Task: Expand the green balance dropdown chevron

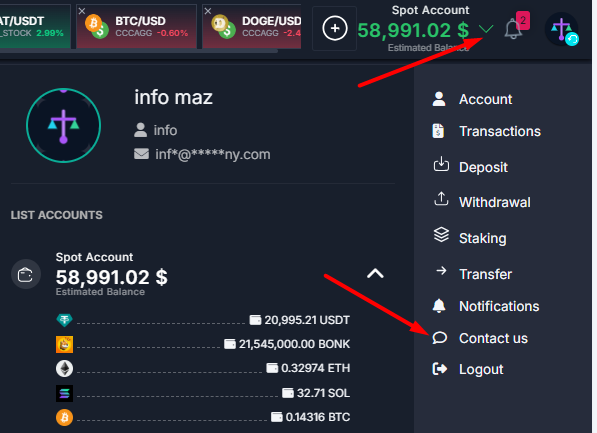Action: tap(486, 29)
